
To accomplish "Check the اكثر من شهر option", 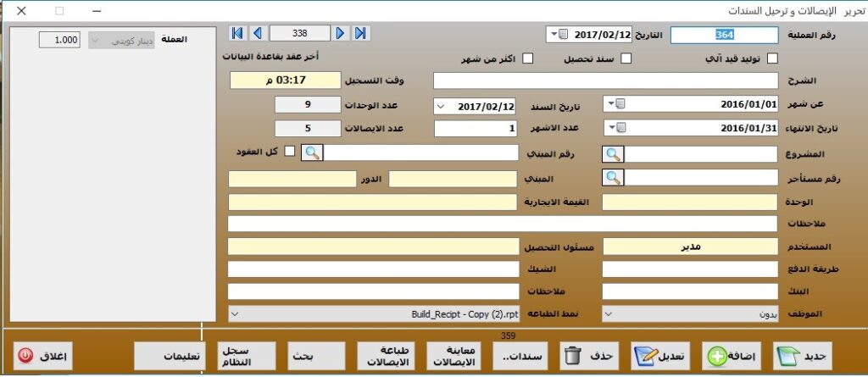I will (528, 58).
